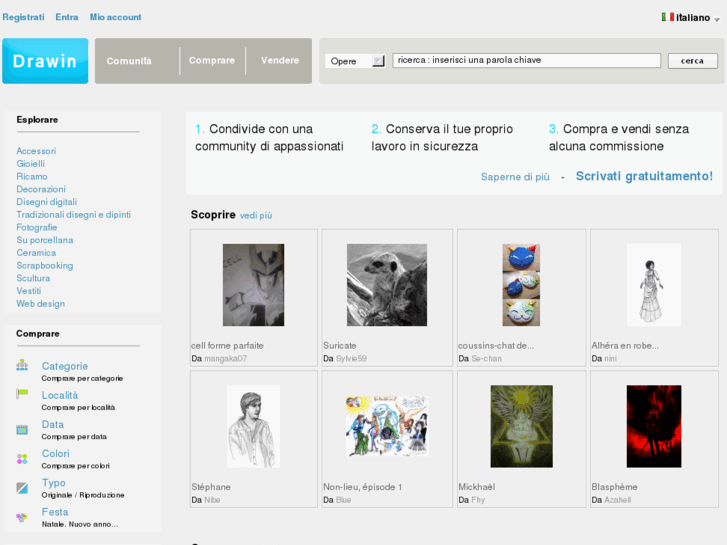Click the Data shopping link
Screen dimensions: 727x545
pos(53,424)
